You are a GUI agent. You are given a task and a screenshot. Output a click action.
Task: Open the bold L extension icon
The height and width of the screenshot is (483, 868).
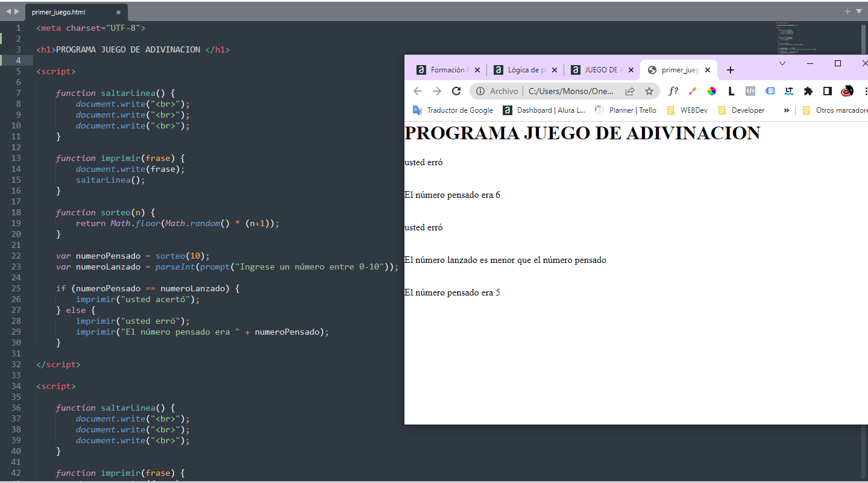click(731, 91)
